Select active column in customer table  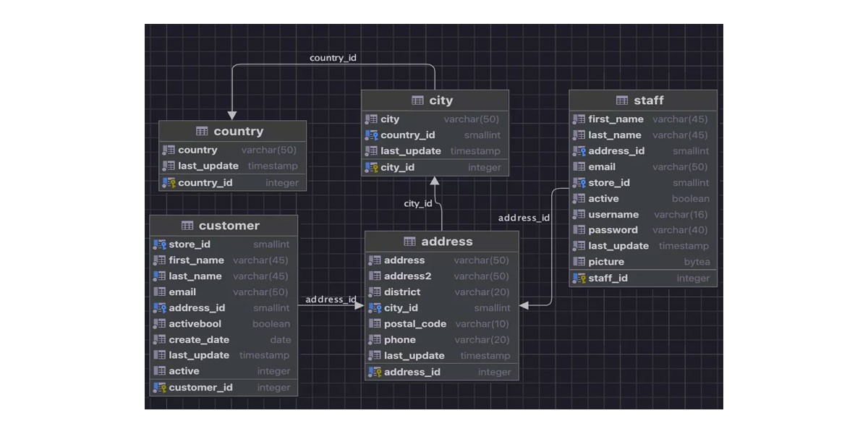click(x=224, y=371)
